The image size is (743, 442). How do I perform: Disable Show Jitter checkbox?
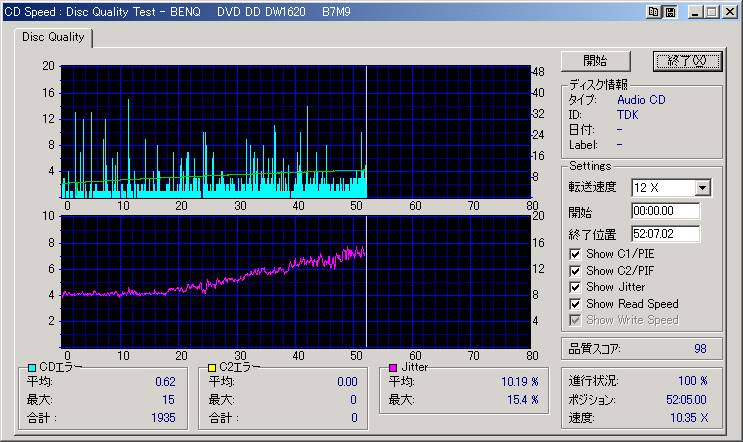575,287
